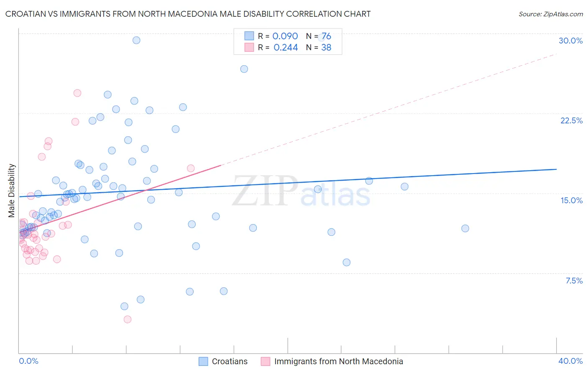588x373 pixels.
Task: Click the ZIPatlas watermark in chart center
Action: click(x=301, y=190)
